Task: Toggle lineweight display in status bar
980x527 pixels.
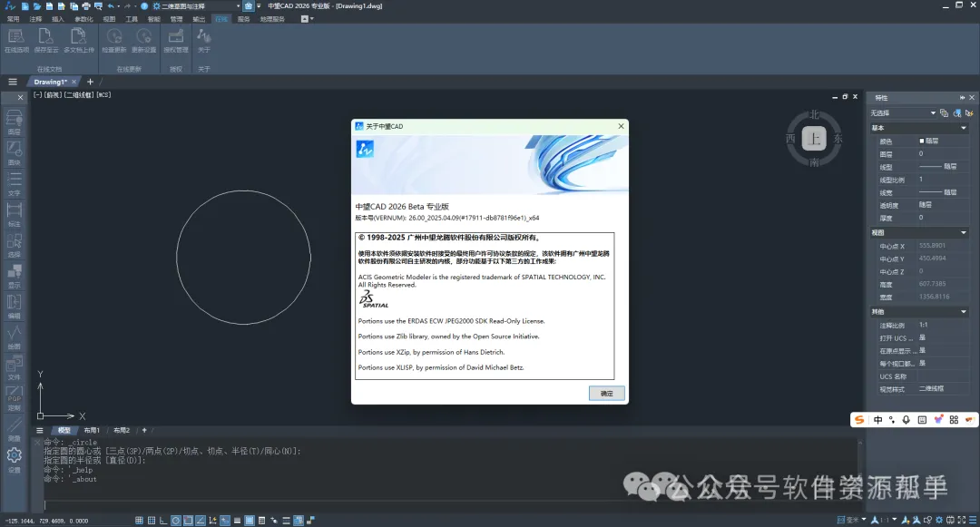Action: [237, 520]
